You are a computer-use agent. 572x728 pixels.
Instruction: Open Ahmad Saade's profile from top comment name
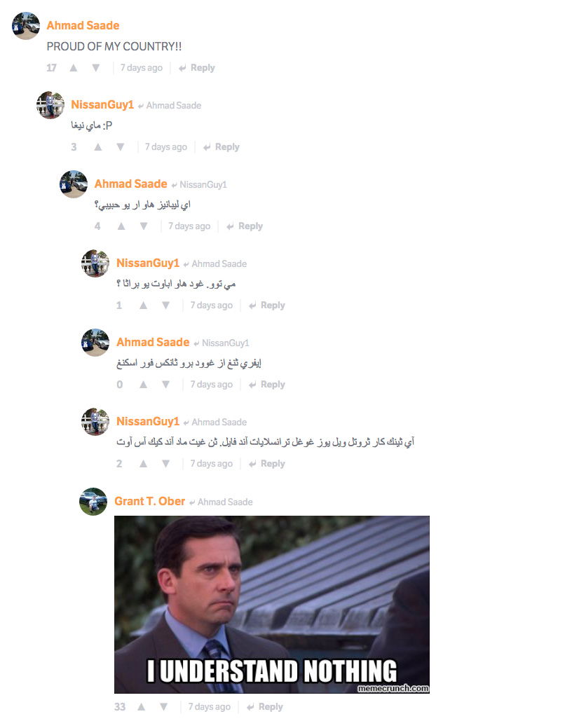coord(83,25)
